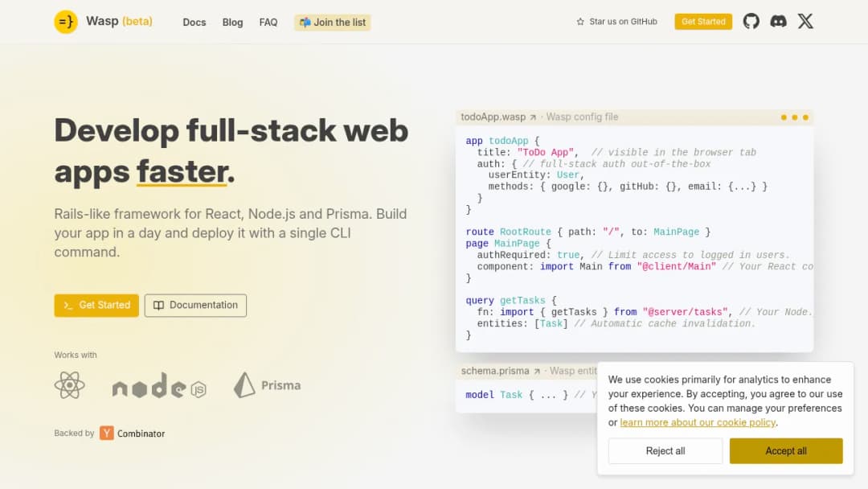This screenshot has height=489, width=868.
Task: Click the Y Combinator logo
Action: pos(107,433)
